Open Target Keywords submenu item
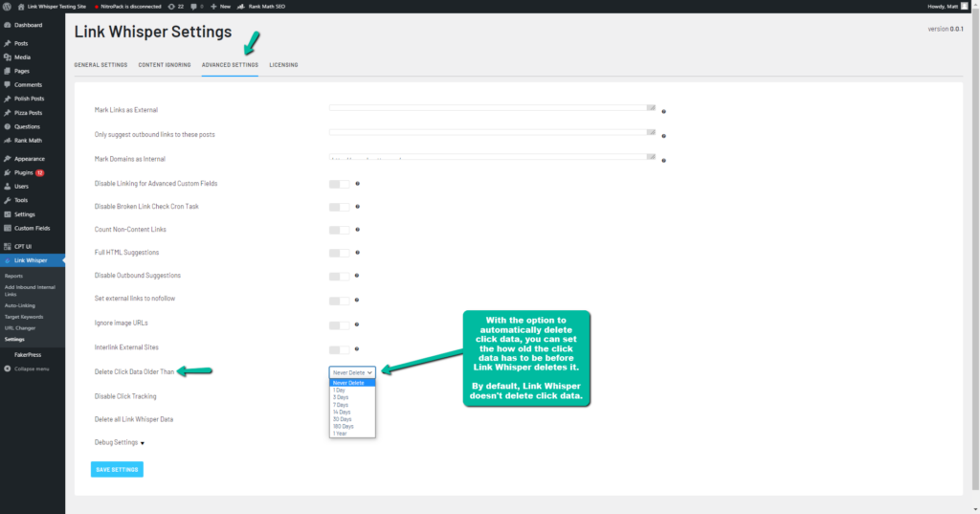The width and height of the screenshot is (980, 514). coord(24,317)
